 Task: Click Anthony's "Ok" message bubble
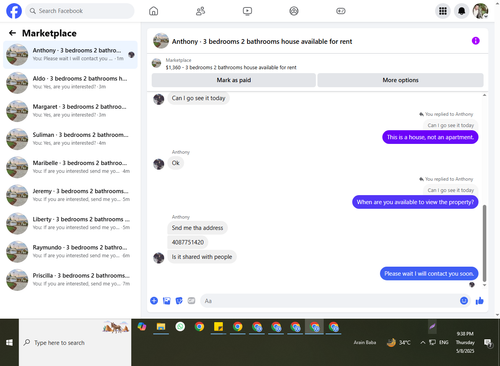175,163
